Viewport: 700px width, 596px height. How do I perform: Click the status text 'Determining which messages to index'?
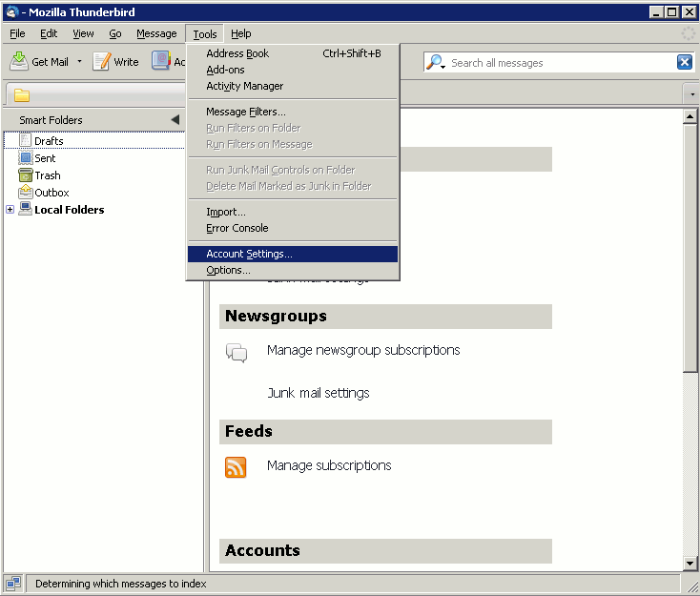click(x=120, y=584)
